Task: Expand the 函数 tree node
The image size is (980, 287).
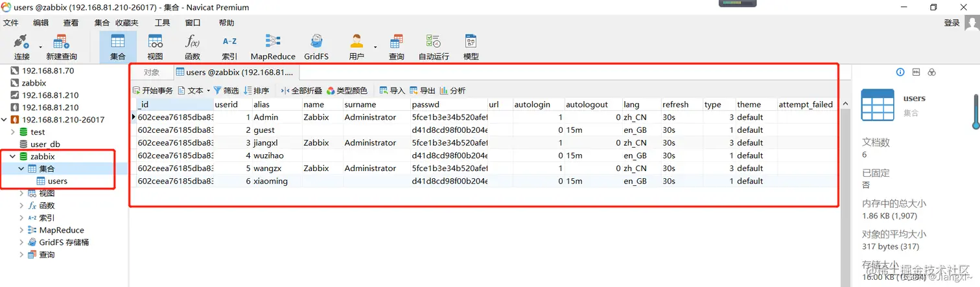Action: [x=21, y=205]
